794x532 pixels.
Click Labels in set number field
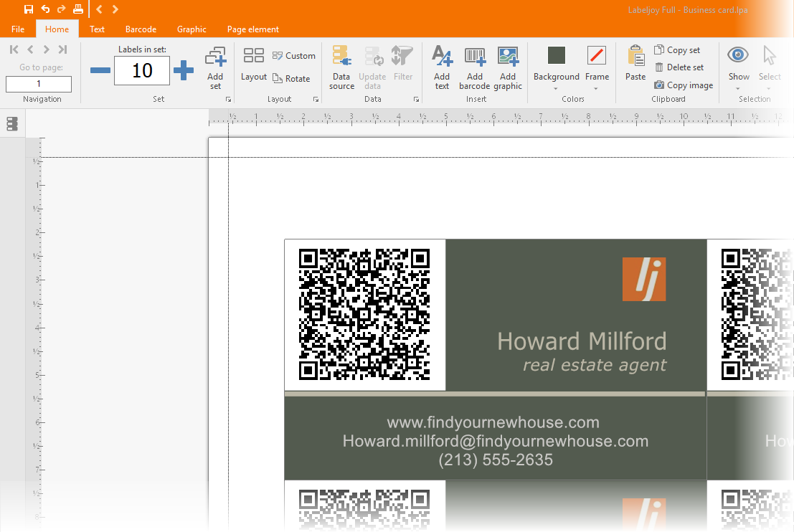coord(142,70)
